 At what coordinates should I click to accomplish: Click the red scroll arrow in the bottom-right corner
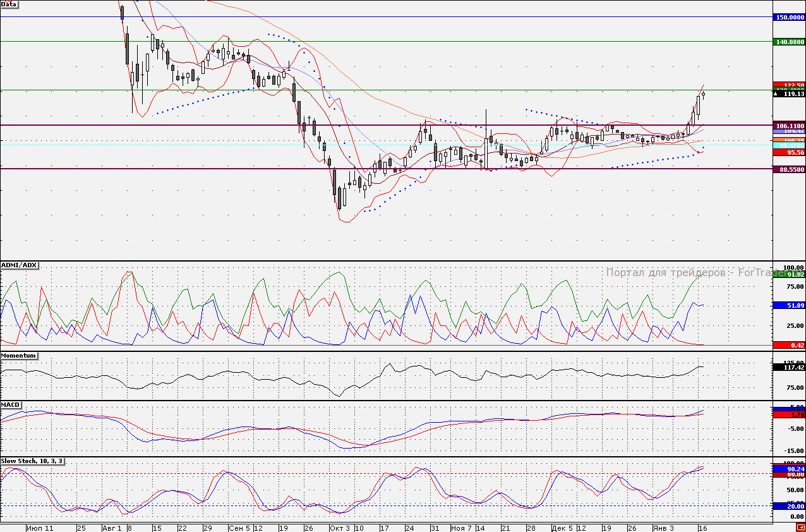[800, 528]
